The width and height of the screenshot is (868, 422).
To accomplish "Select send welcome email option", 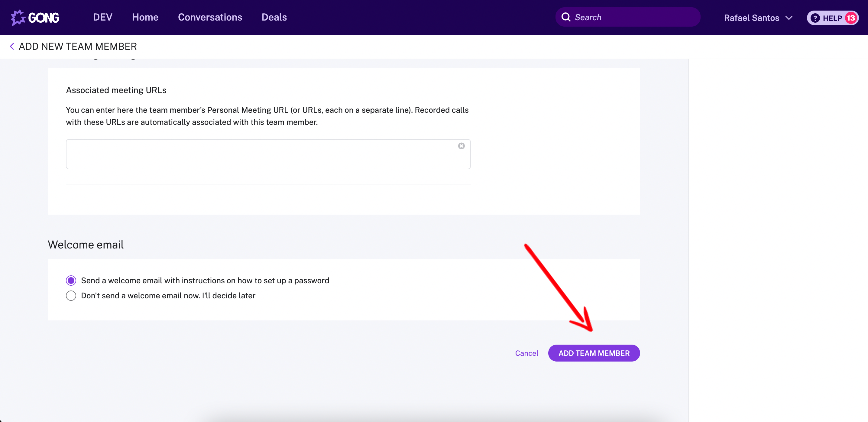I will click(x=71, y=281).
